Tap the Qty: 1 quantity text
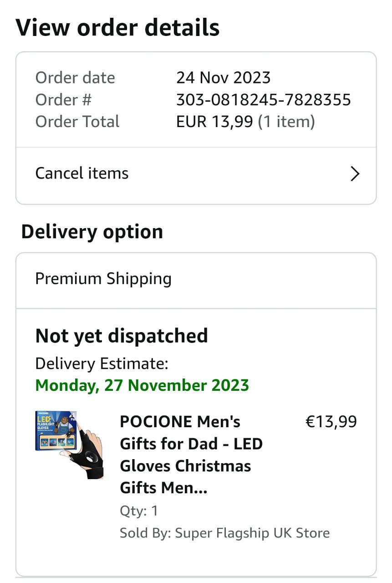Viewport: 392px width, 583px height. tap(139, 511)
